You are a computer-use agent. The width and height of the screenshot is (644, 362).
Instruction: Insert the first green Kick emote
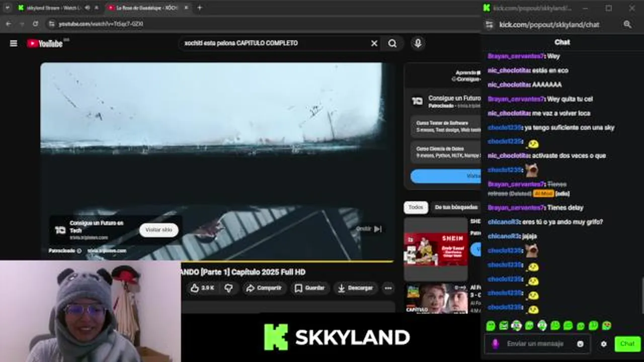491,326
